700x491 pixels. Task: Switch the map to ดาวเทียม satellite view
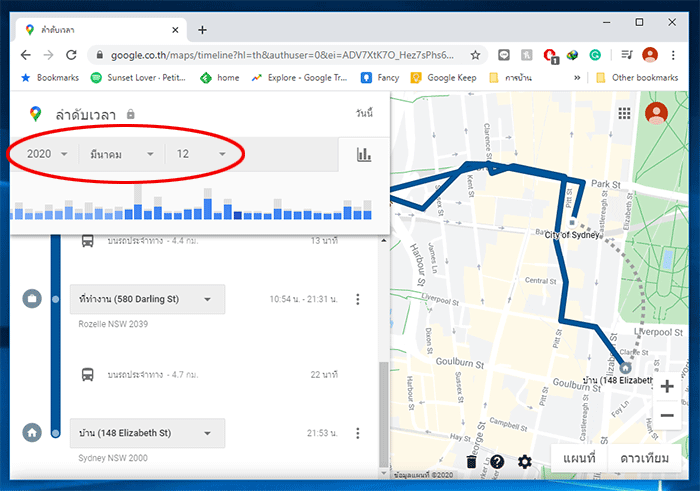[x=644, y=458]
